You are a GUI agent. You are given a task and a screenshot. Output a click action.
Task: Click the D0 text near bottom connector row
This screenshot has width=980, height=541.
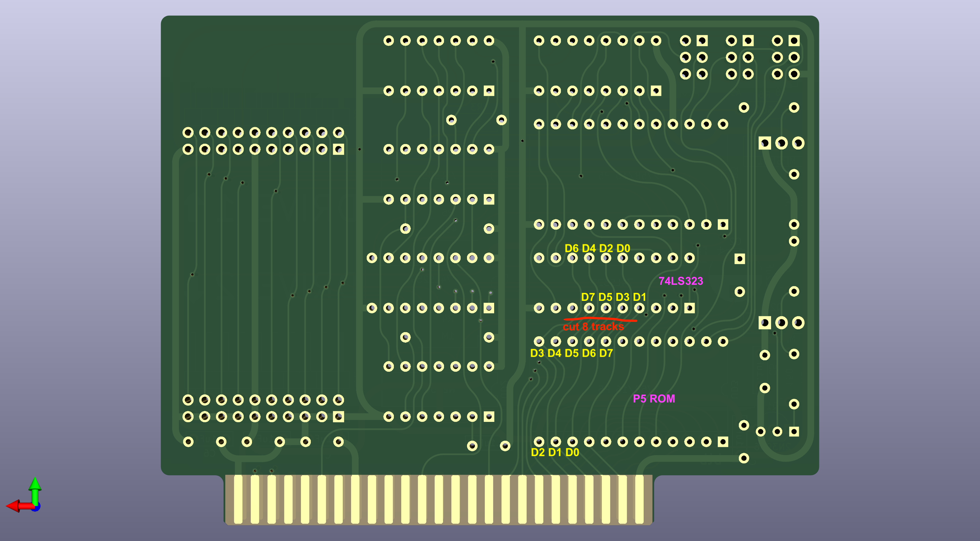[572, 452]
